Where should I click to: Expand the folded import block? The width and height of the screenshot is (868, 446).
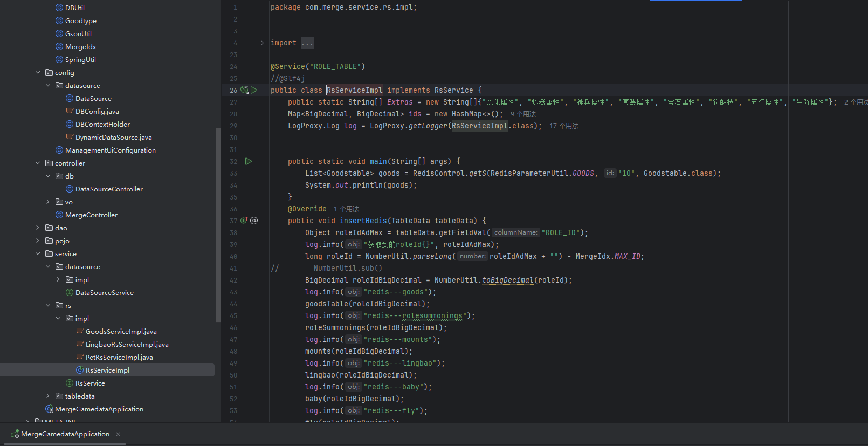[x=263, y=43]
